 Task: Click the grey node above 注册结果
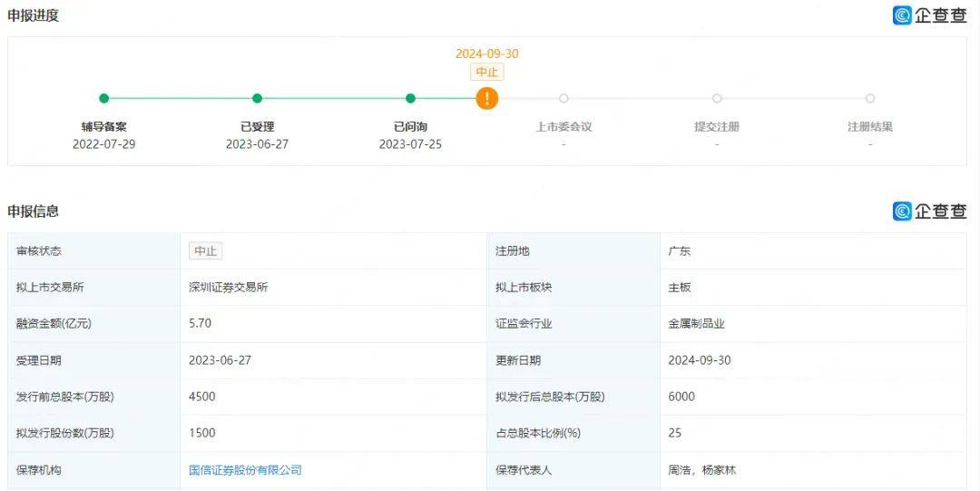[870, 98]
